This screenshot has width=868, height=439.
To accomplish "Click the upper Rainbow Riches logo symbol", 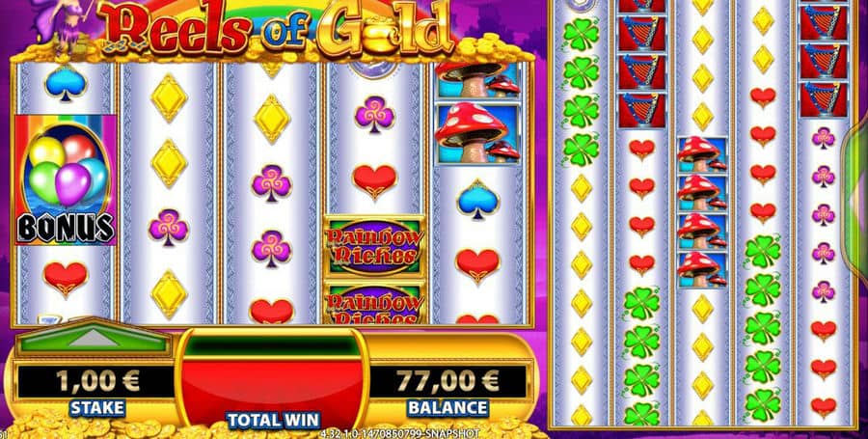I will point(374,246).
